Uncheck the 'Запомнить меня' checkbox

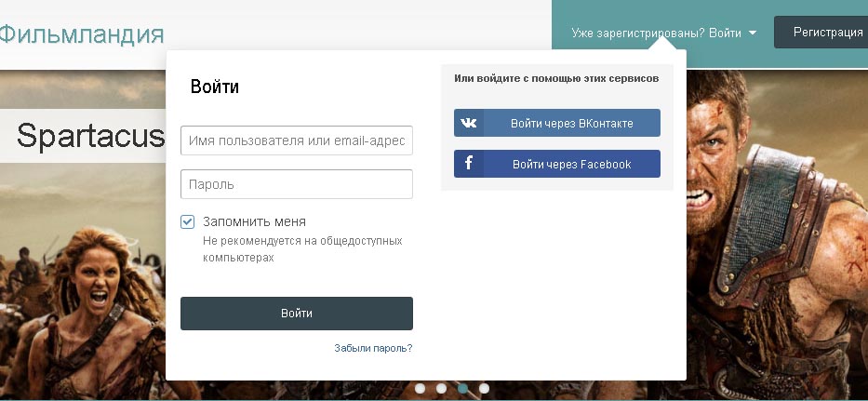187,221
